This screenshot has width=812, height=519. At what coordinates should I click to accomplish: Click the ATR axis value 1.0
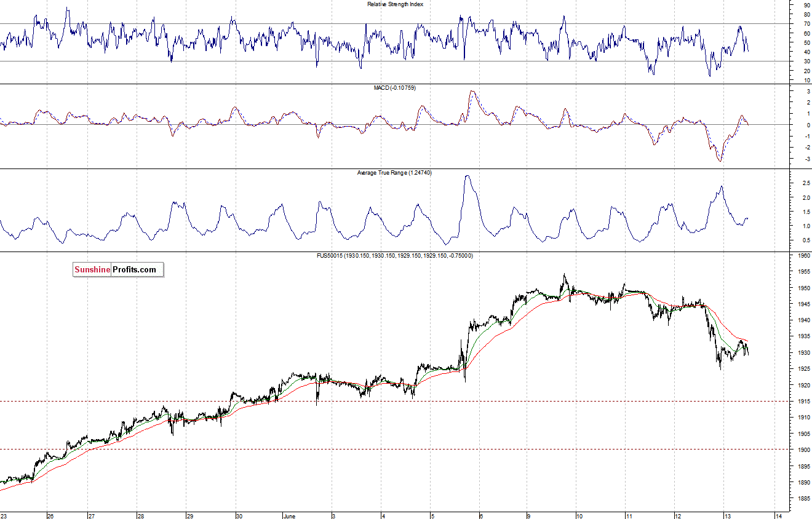coord(805,226)
